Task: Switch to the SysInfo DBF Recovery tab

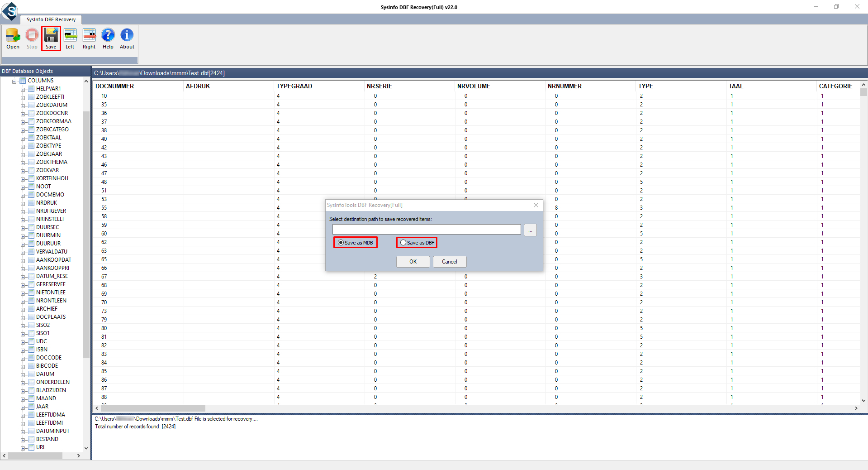Action: (51, 19)
